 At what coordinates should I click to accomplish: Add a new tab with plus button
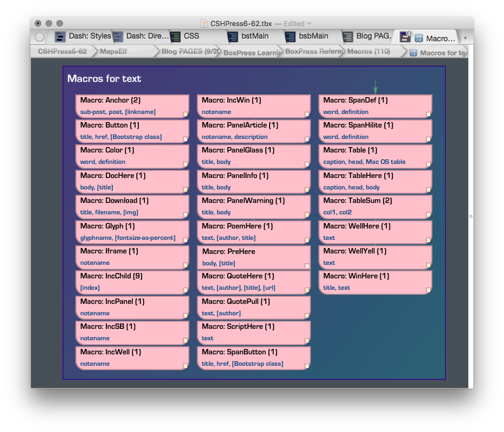click(x=465, y=37)
